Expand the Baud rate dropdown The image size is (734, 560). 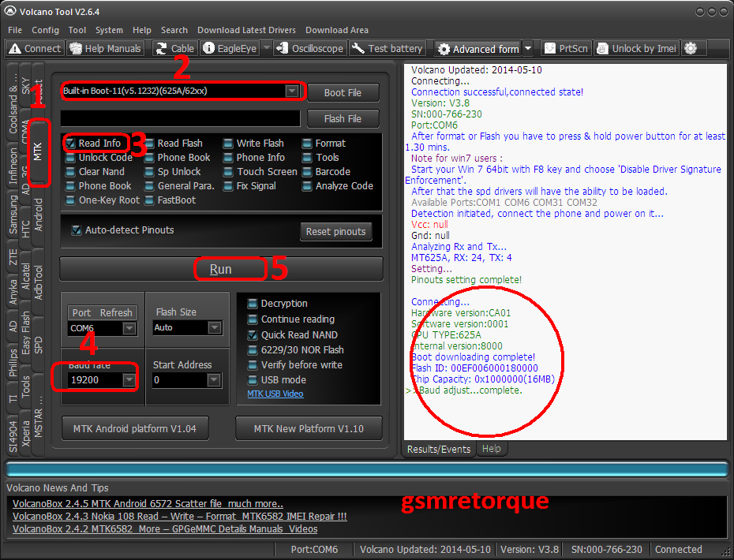[129, 380]
